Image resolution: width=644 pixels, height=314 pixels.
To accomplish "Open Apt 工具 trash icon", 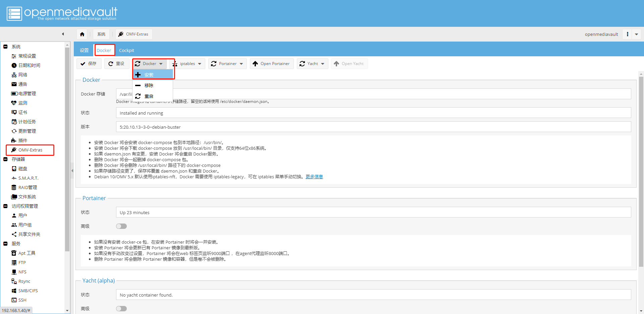I will [x=14, y=253].
